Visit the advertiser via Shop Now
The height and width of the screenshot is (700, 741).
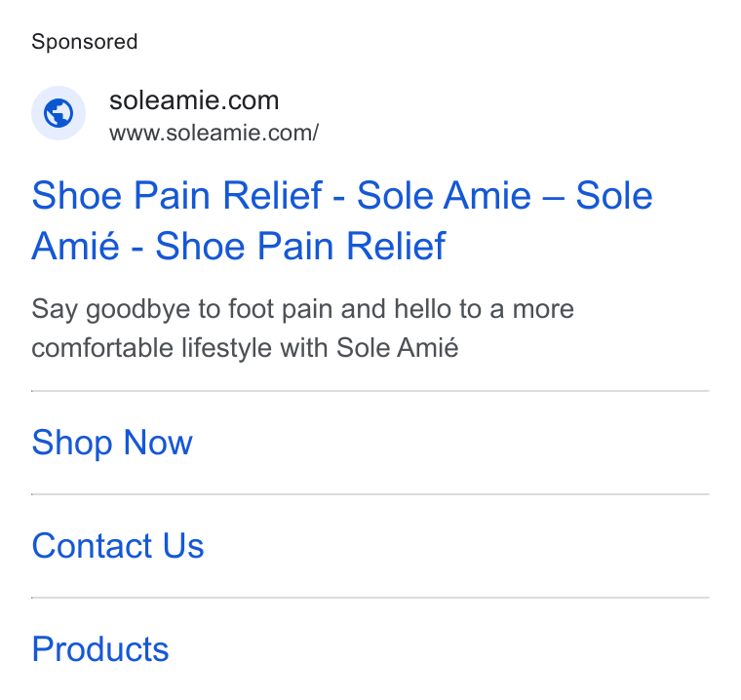112,443
